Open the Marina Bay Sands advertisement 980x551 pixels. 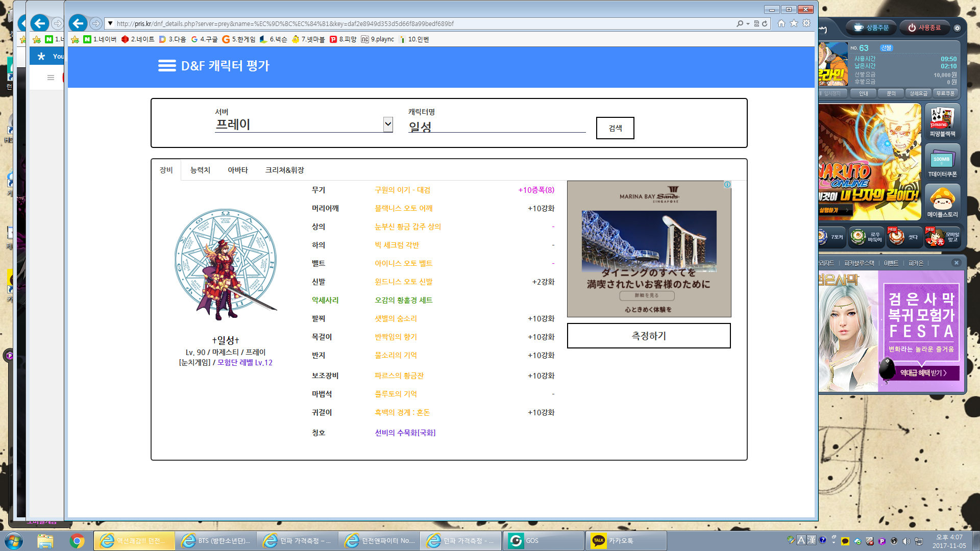pyautogui.click(x=649, y=249)
